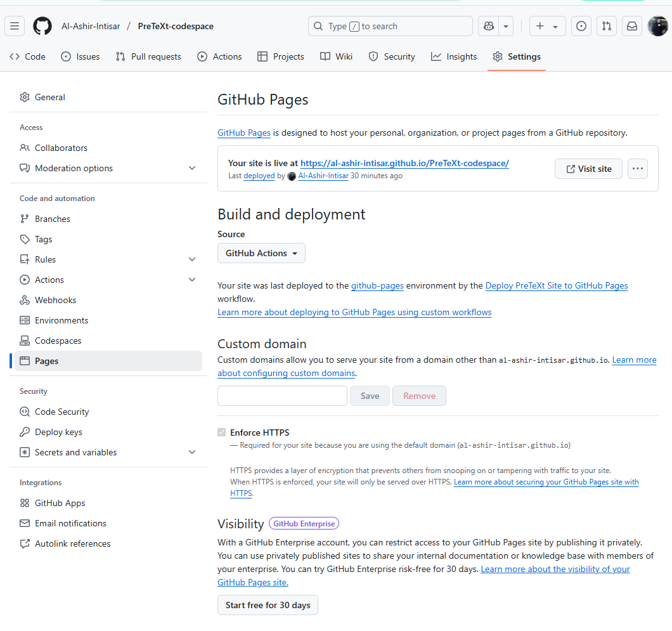
Task: Open the Projects tab
Action: [281, 56]
